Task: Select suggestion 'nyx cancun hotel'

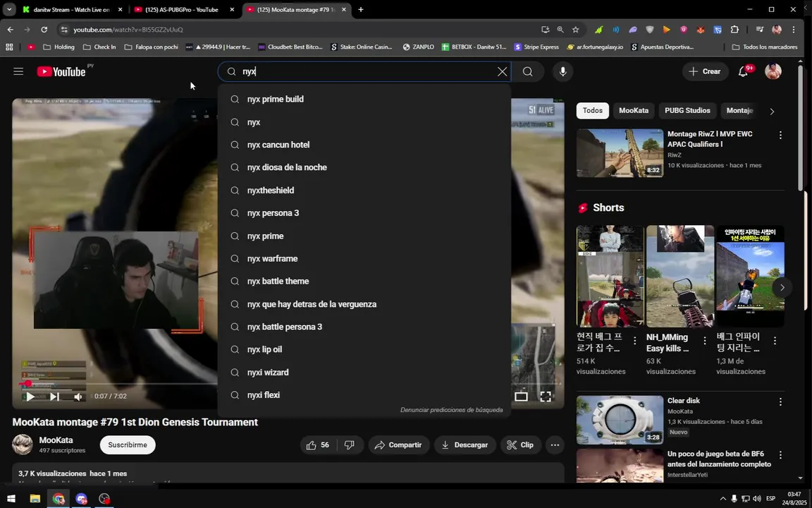Action: click(364, 145)
